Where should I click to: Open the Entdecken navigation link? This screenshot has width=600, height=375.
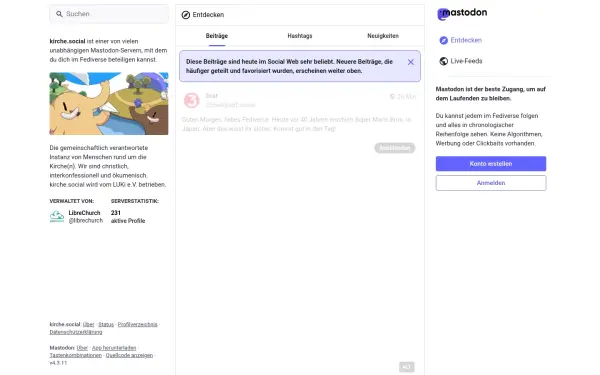(x=461, y=40)
